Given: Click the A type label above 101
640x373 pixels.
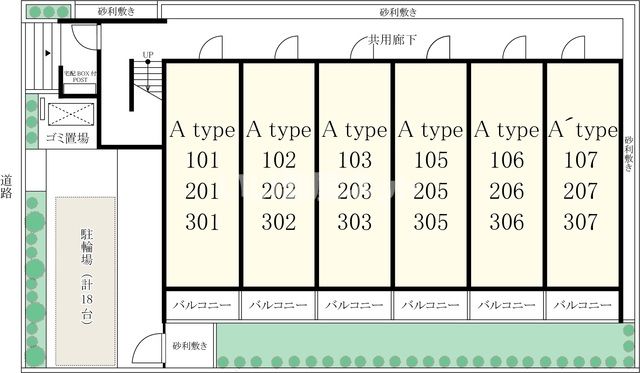Looking at the screenshot, I should (202, 131).
